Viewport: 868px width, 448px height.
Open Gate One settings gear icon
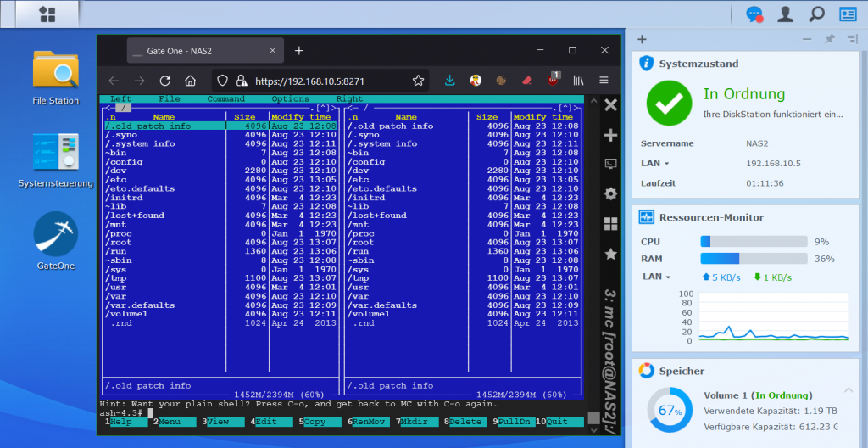(x=610, y=194)
